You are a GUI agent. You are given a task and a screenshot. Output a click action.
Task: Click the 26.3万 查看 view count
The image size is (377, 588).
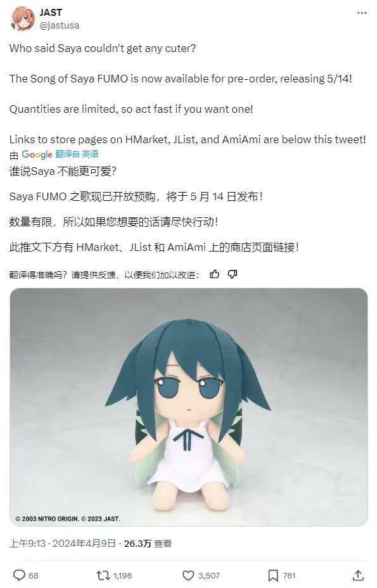pyautogui.click(x=148, y=544)
